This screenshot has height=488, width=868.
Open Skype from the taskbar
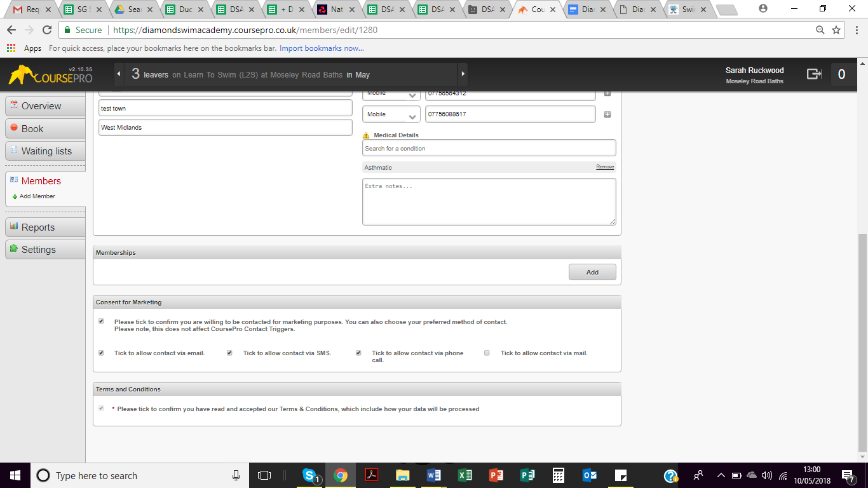[310, 475]
